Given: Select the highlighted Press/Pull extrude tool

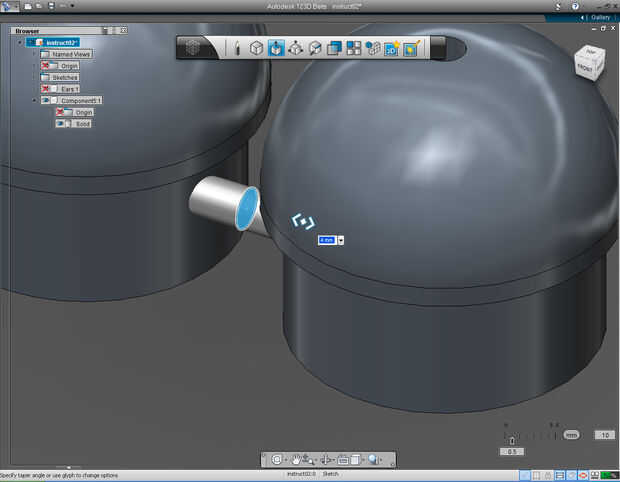Looking at the screenshot, I should [x=276, y=48].
